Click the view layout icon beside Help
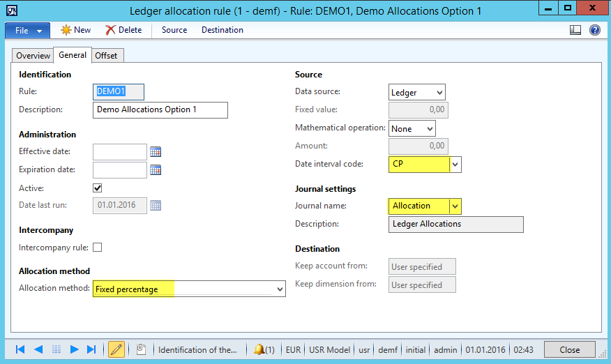 click(x=575, y=30)
